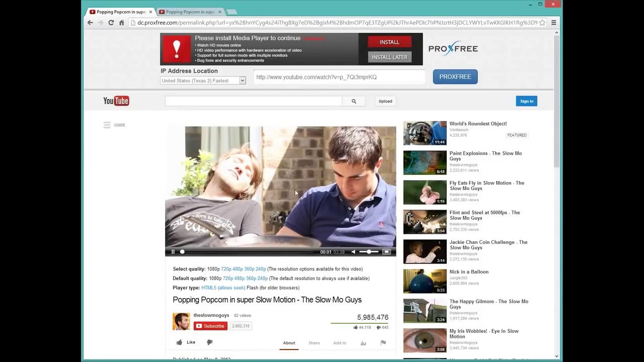The image size is (644, 362).
Task: Bookmark page with the star icon
Action: click(542, 23)
